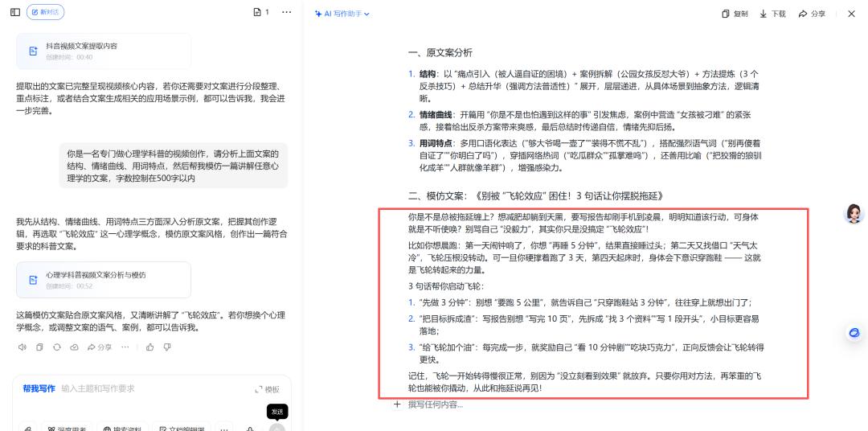Copy the document using 复制

[x=735, y=14]
